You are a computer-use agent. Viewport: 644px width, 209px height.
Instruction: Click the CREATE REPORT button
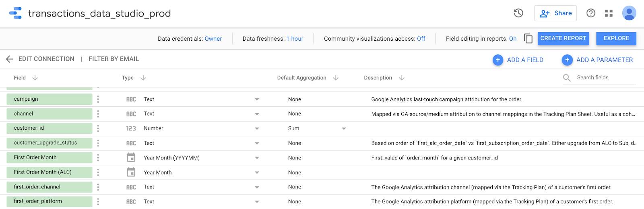(563, 39)
